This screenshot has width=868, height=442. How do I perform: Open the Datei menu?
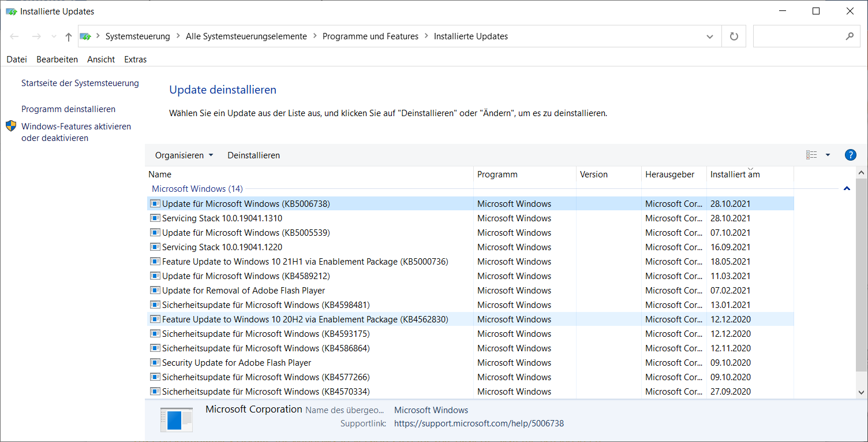point(17,60)
